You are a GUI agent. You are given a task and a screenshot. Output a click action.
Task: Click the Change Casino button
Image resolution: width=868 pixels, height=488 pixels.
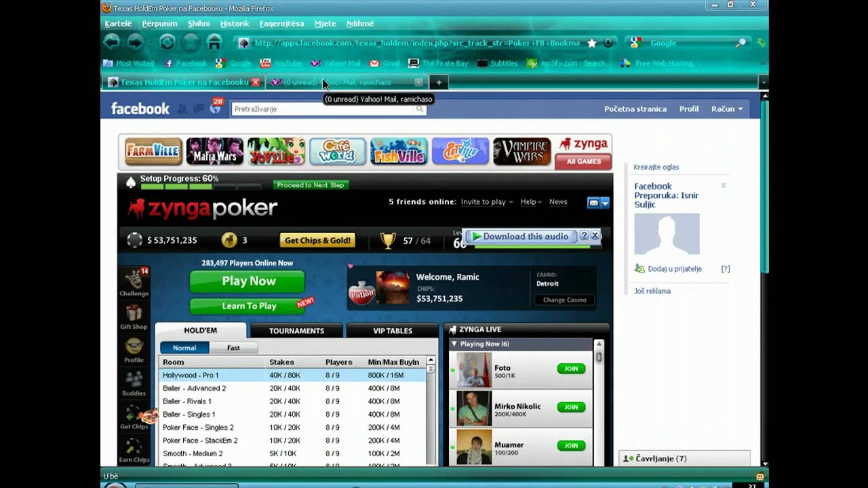pos(564,300)
